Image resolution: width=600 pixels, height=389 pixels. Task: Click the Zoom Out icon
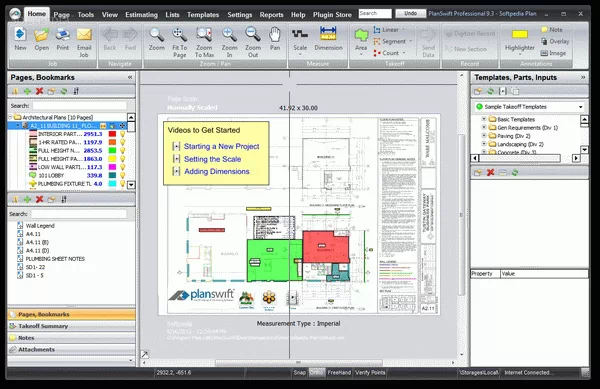click(253, 34)
